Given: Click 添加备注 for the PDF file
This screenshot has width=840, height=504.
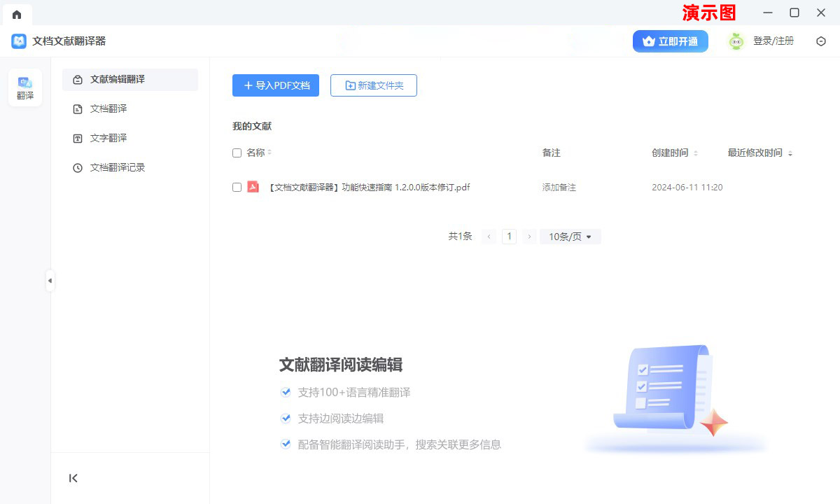Looking at the screenshot, I should (559, 188).
